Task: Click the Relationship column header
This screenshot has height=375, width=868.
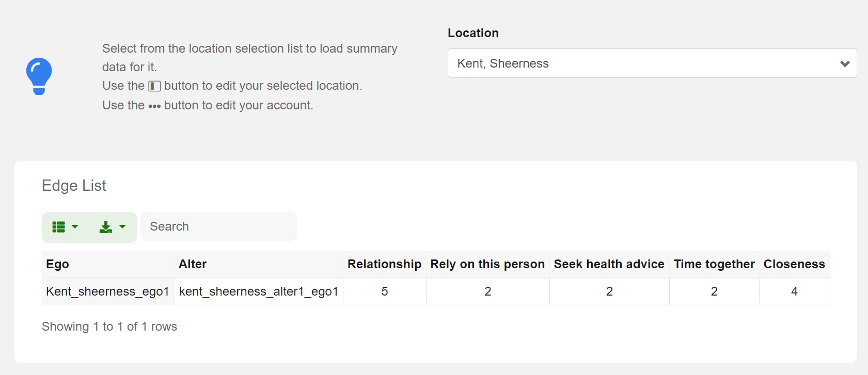Action: click(384, 264)
